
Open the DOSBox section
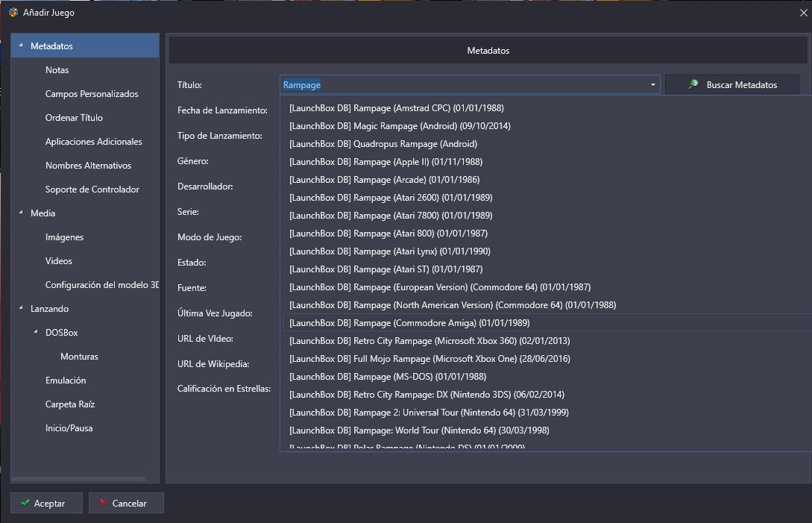pyautogui.click(x=62, y=332)
